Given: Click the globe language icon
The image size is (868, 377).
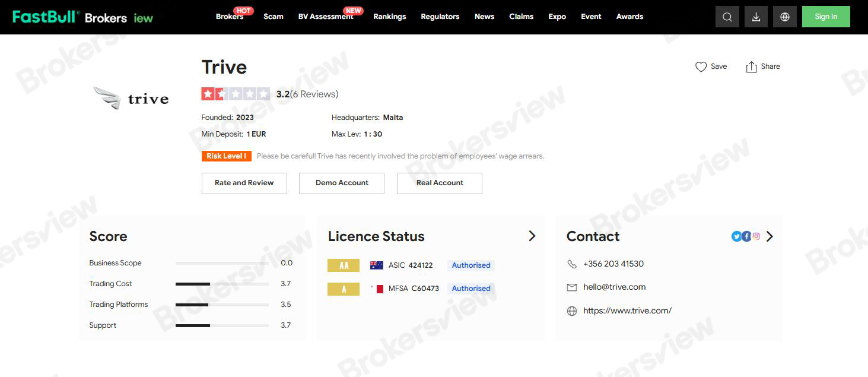Looking at the screenshot, I should 784,17.
